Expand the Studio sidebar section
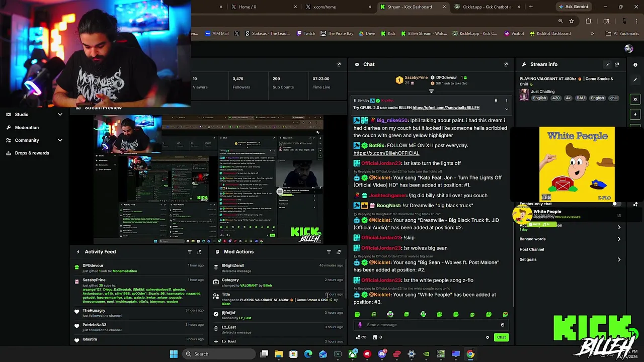Image resolution: width=644 pixels, height=362 pixels. point(60,115)
